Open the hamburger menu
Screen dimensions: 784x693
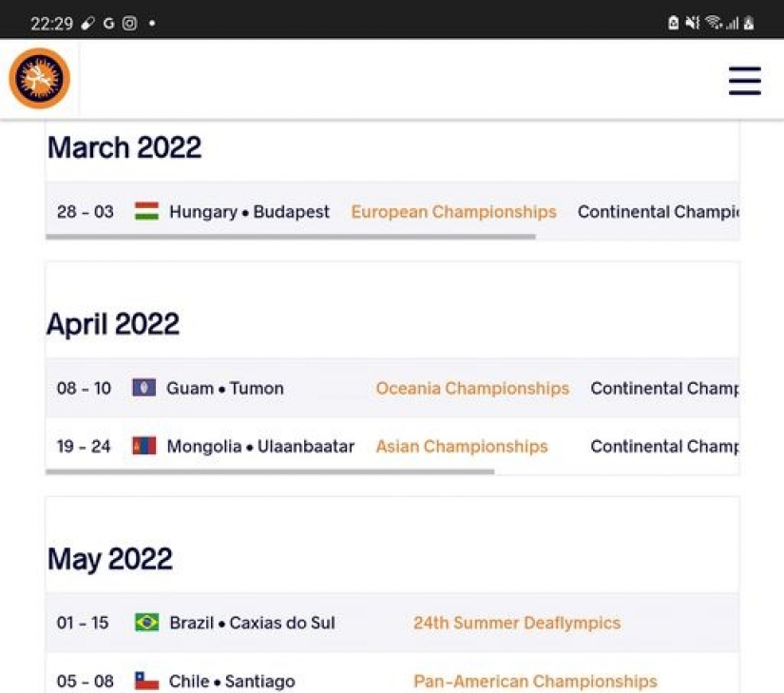click(744, 80)
